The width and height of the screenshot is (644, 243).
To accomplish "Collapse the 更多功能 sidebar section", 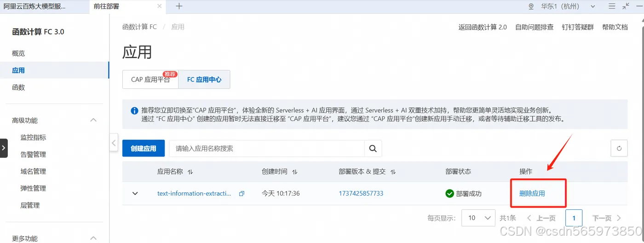I will pyautogui.click(x=93, y=238).
